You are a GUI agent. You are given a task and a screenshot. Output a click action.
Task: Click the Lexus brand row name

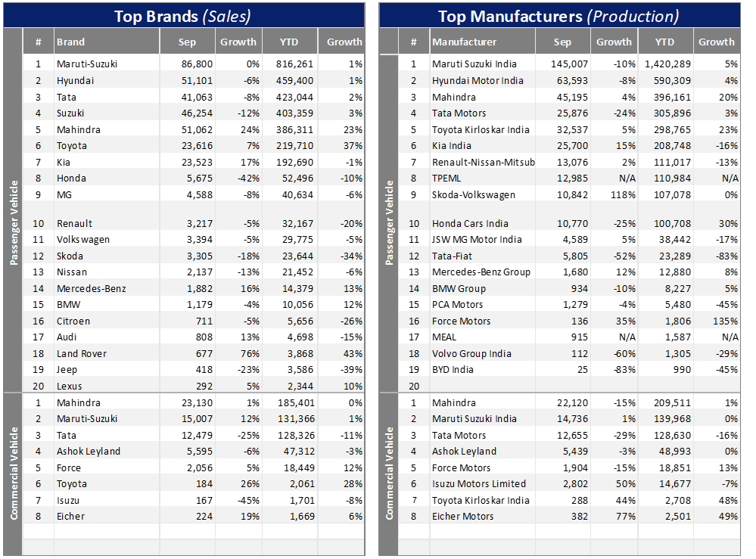tap(71, 387)
